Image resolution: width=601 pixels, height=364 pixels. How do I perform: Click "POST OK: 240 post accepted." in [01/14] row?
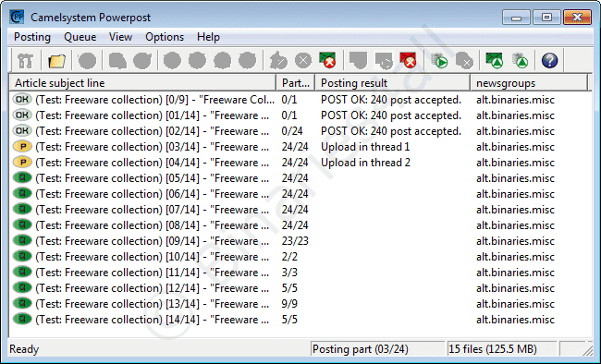[391, 115]
